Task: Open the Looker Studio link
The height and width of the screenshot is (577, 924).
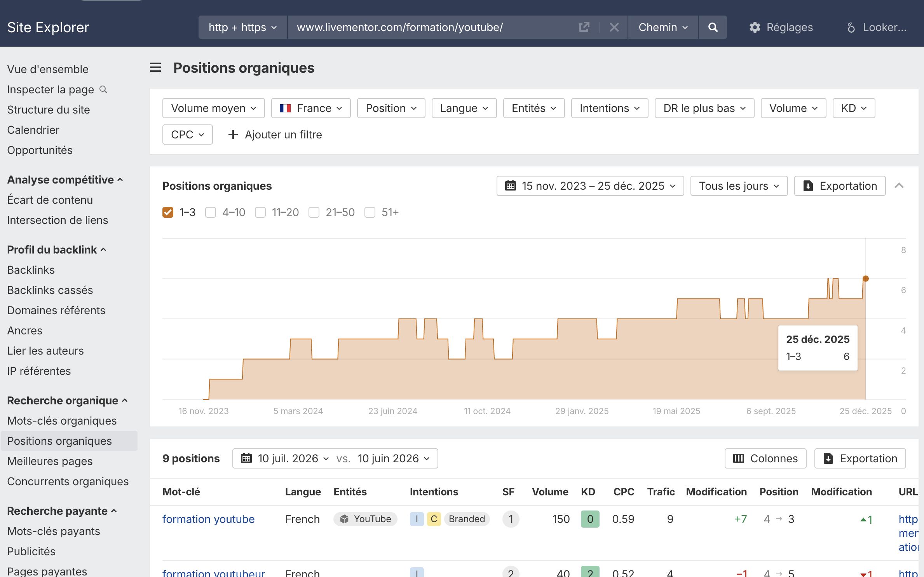Action: pos(877,27)
